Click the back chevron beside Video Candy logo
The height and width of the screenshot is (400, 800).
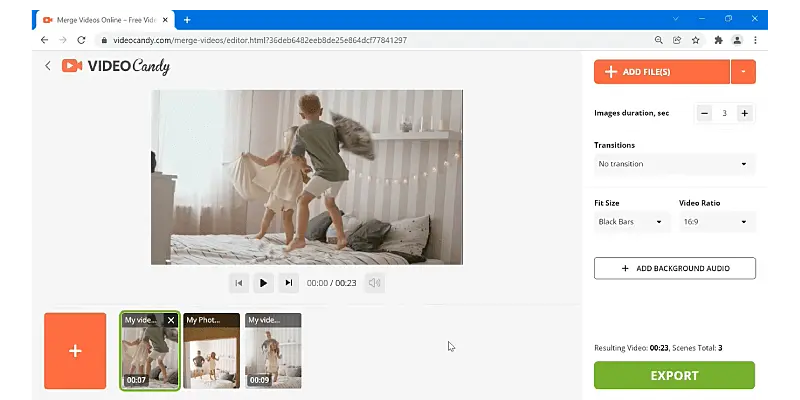(x=48, y=65)
